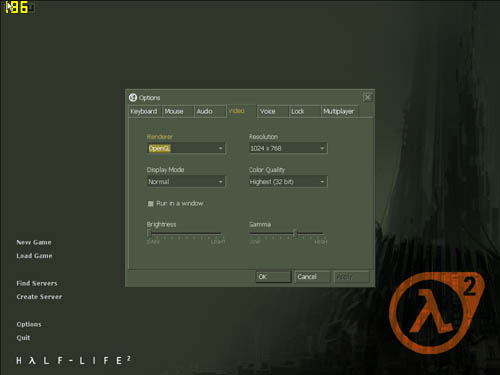Open Load Game in main menu
This screenshot has height=375, width=500.
coord(34,256)
